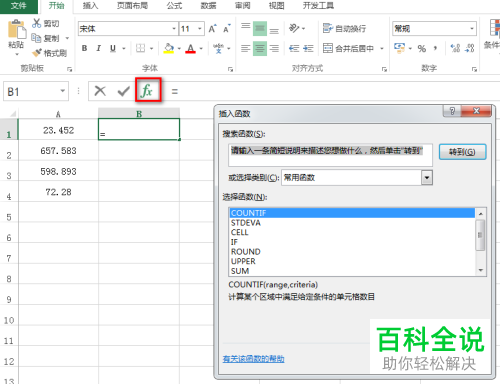Select the Format Painter brush

click(x=37, y=53)
